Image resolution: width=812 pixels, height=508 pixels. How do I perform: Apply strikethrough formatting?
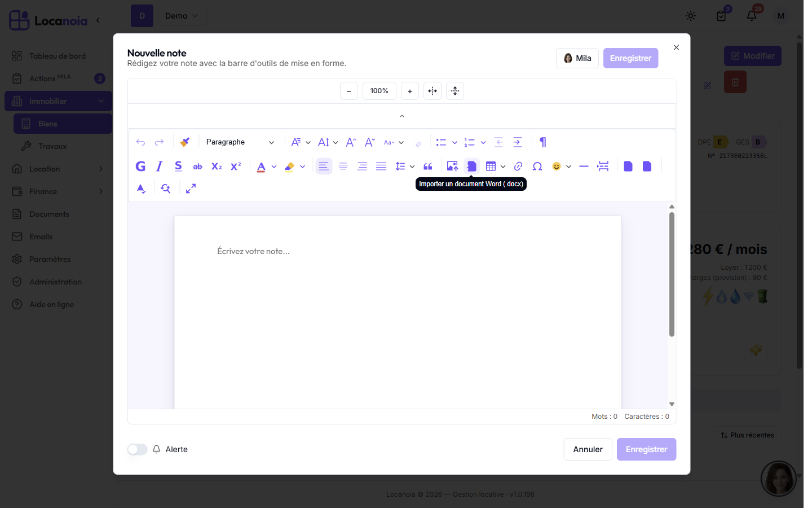(x=197, y=166)
